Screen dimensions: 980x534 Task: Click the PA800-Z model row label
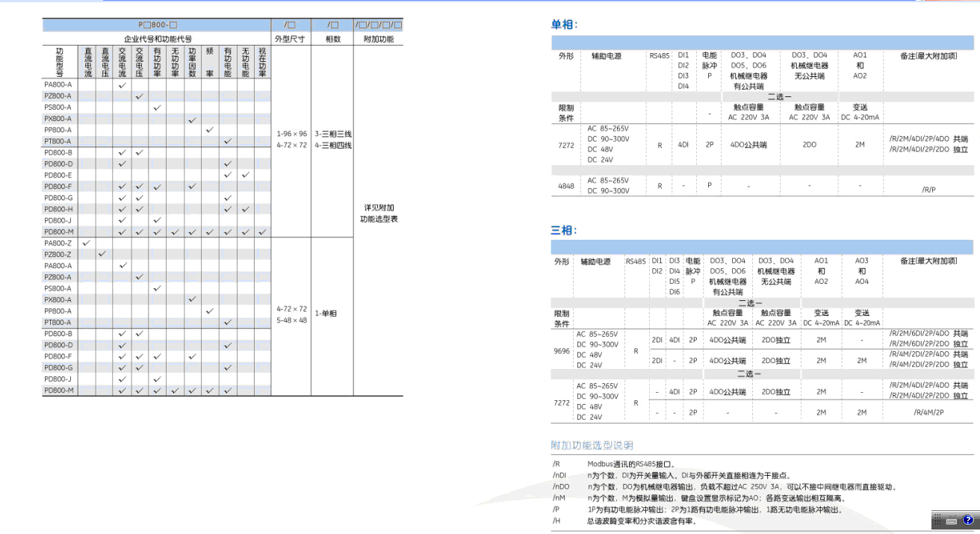(x=59, y=243)
